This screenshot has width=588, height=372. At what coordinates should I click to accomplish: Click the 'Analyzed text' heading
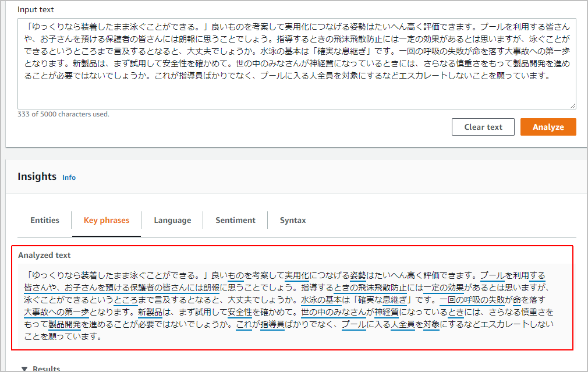click(44, 255)
